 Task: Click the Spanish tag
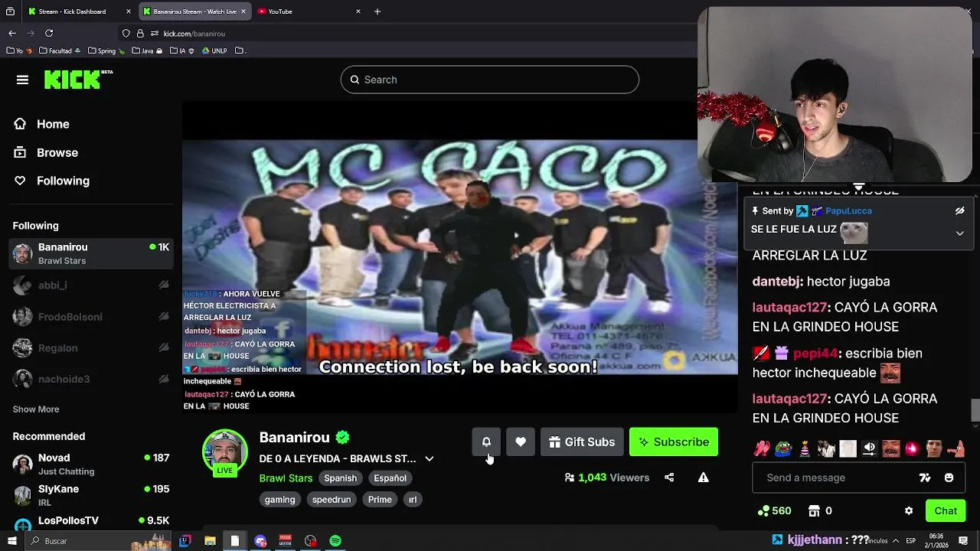(340, 478)
